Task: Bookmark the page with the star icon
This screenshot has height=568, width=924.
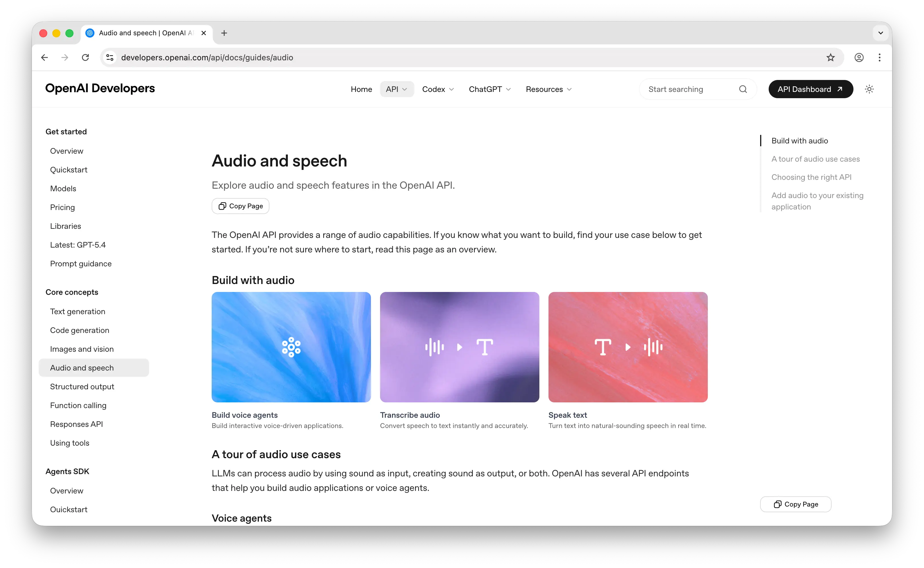Action: [830, 57]
